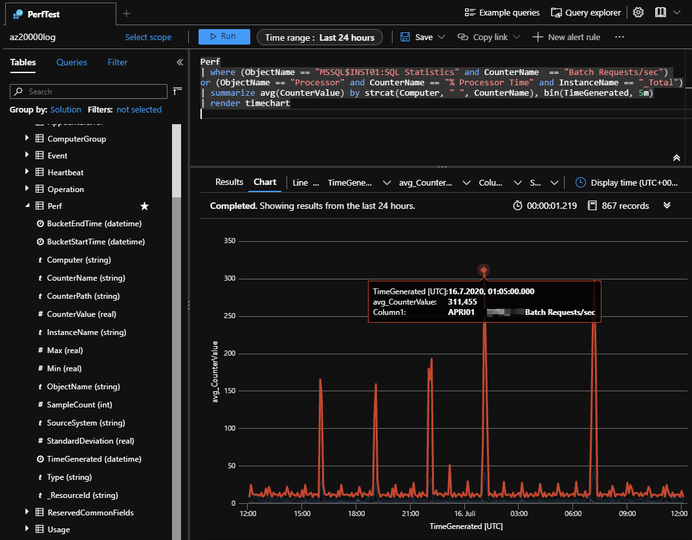Collapse the left sidebar panel

point(180,62)
